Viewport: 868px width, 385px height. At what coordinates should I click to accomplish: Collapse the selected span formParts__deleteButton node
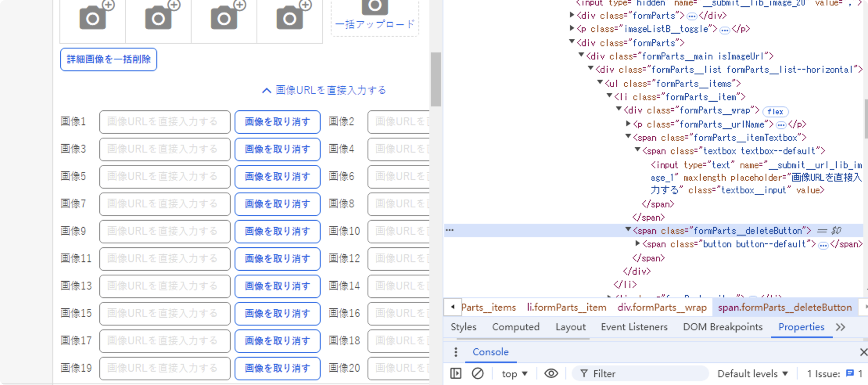tap(628, 230)
